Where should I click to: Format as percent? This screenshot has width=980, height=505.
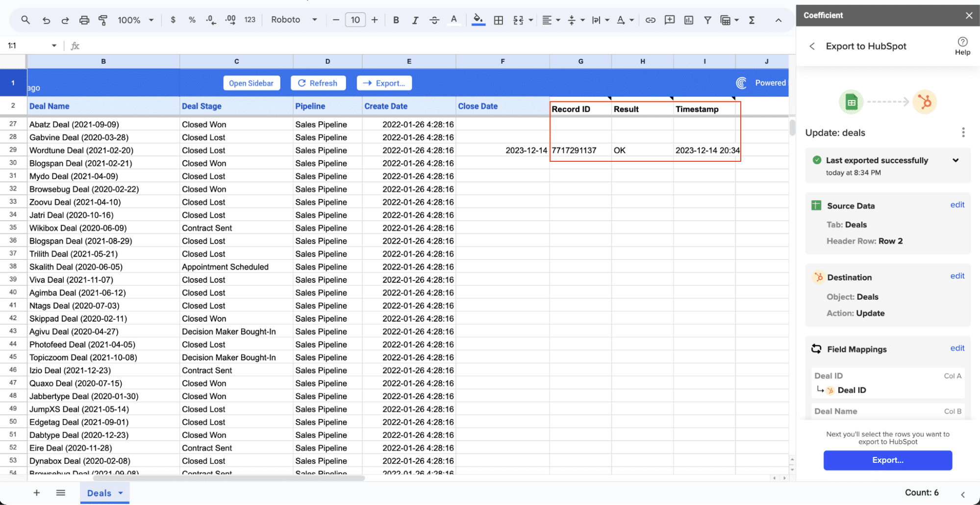click(192, 20)
